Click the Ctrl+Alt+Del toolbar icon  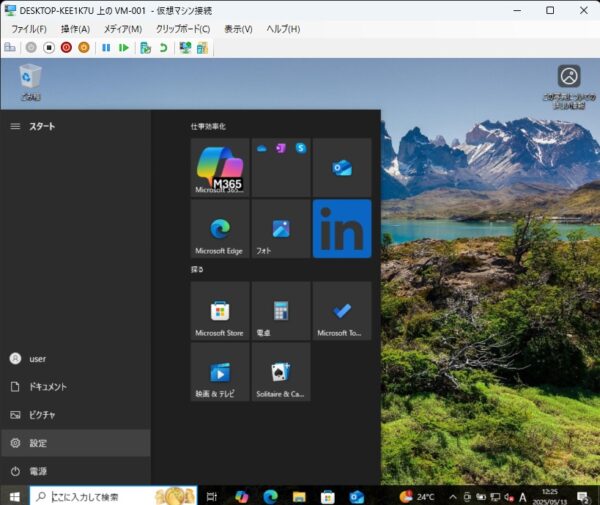pos(10,47)
